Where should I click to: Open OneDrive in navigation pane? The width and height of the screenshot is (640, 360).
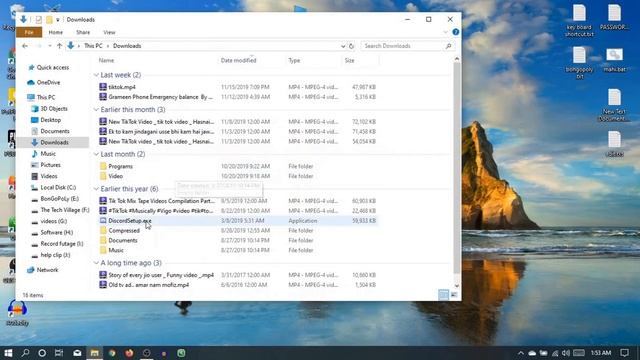click(48, 82)
